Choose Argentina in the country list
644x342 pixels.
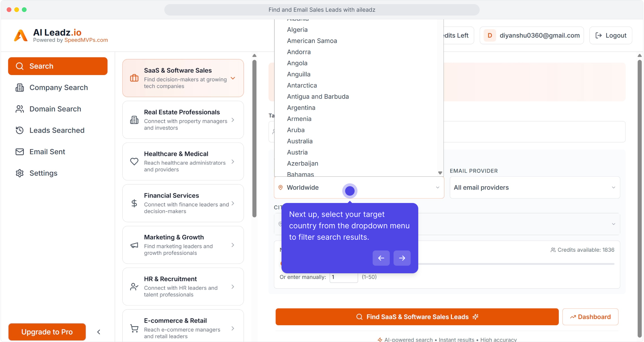tap(301, 108)
